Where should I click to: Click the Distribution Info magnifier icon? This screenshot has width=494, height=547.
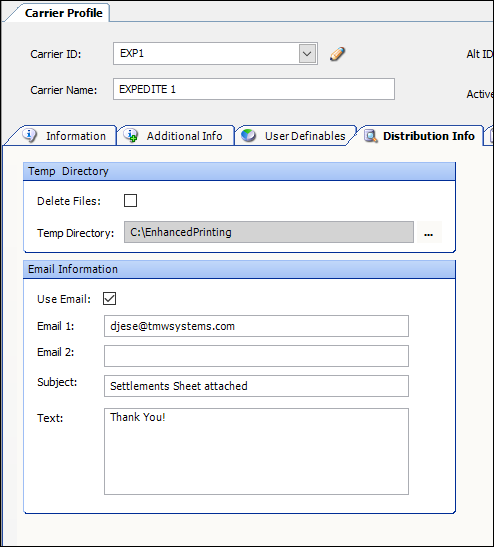coord(370,136)
